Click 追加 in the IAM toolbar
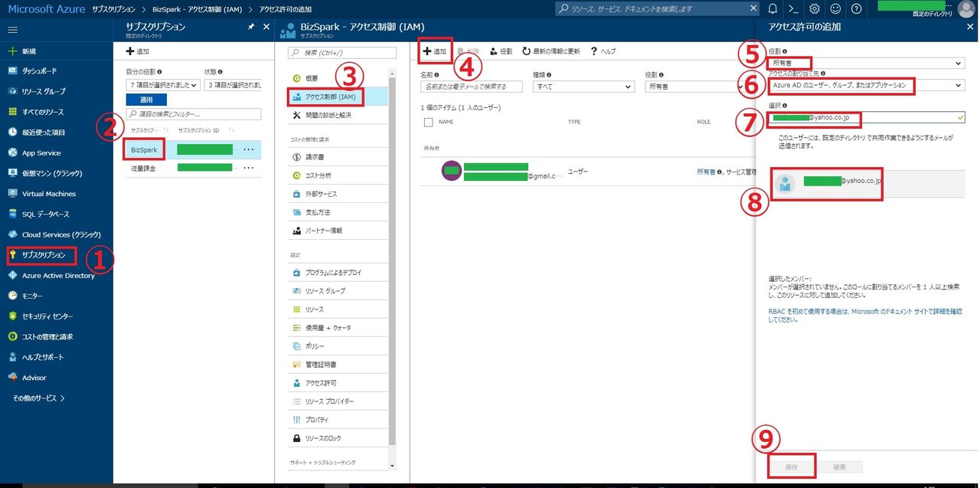This screenshot has width=980, height=488. pyautogui.click(x=435, y=51)
